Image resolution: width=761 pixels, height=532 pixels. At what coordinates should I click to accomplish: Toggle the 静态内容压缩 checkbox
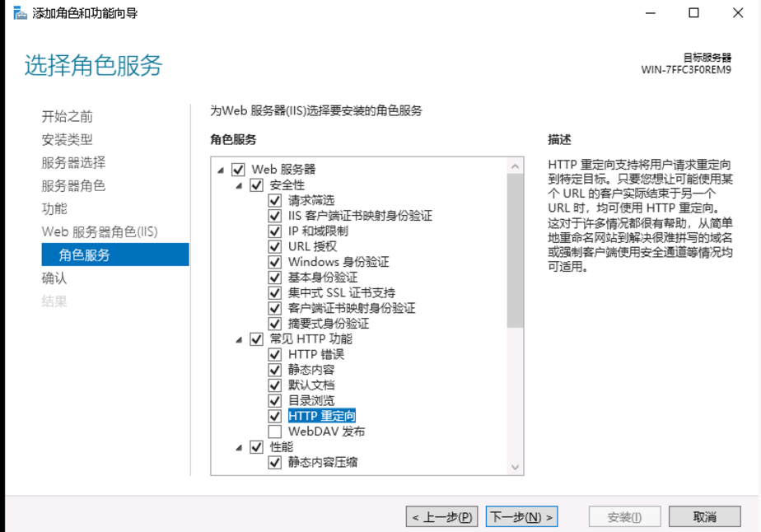(275, 463)
